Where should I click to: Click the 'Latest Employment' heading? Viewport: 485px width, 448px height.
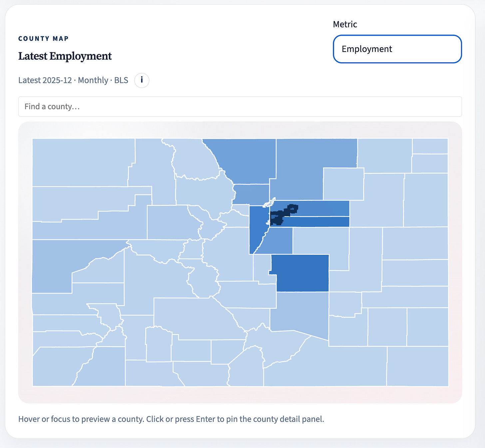pos(65,56)
